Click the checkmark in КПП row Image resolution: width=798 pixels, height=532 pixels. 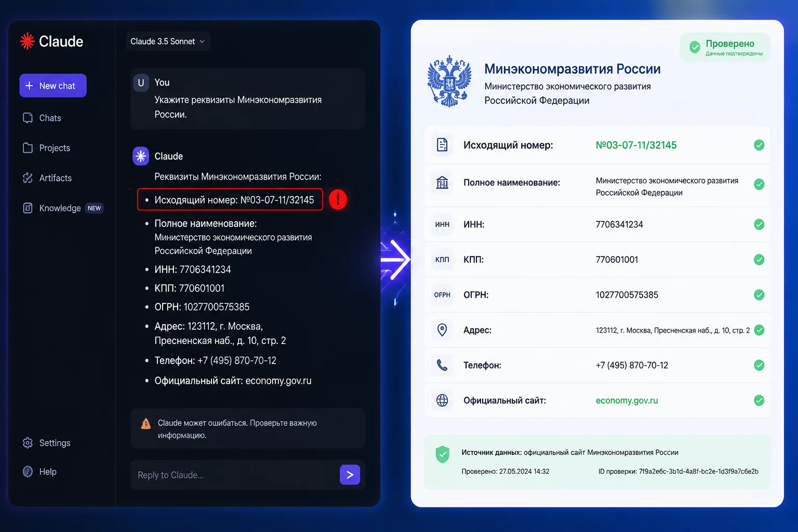pyautogui.click(x=759, y=260)
